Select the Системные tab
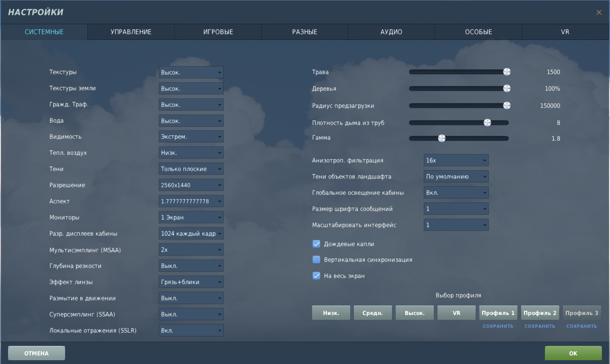 (44, 32)
